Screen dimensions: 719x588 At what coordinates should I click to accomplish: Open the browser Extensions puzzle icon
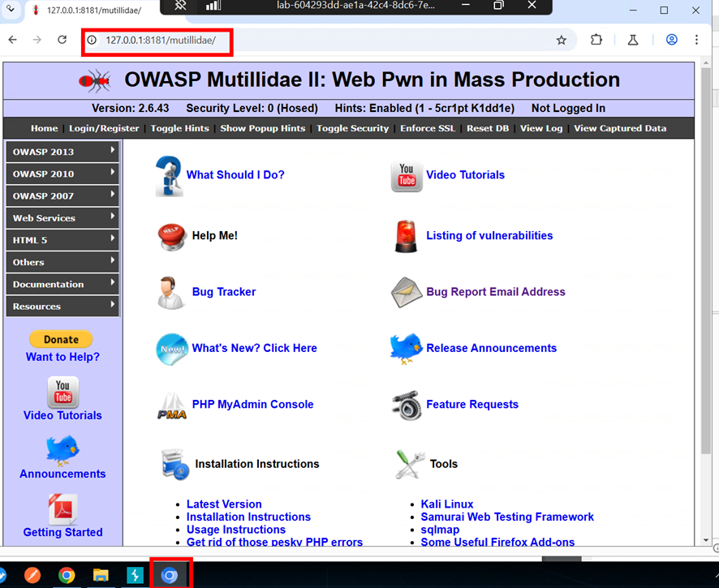(x=596, y=40)
